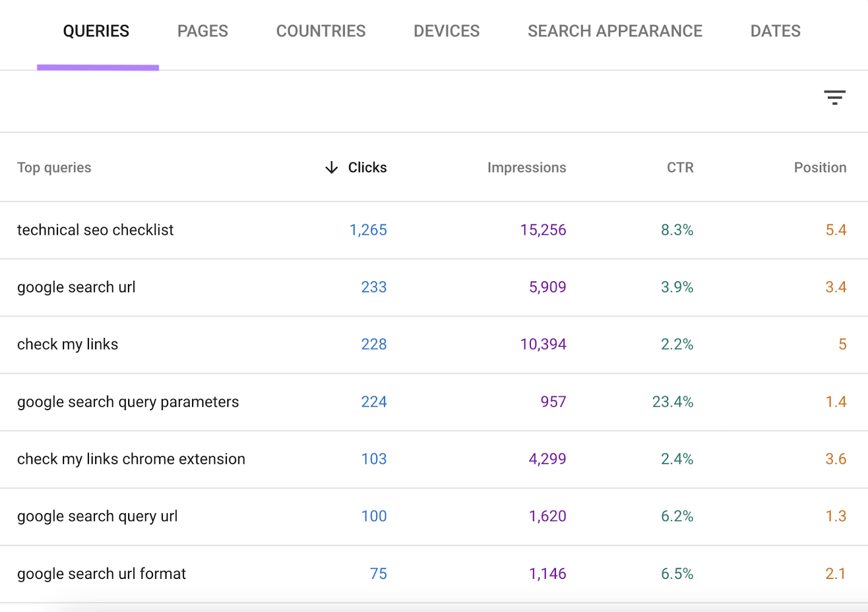Click the sort arrow next to Clicks

(330, 168)
